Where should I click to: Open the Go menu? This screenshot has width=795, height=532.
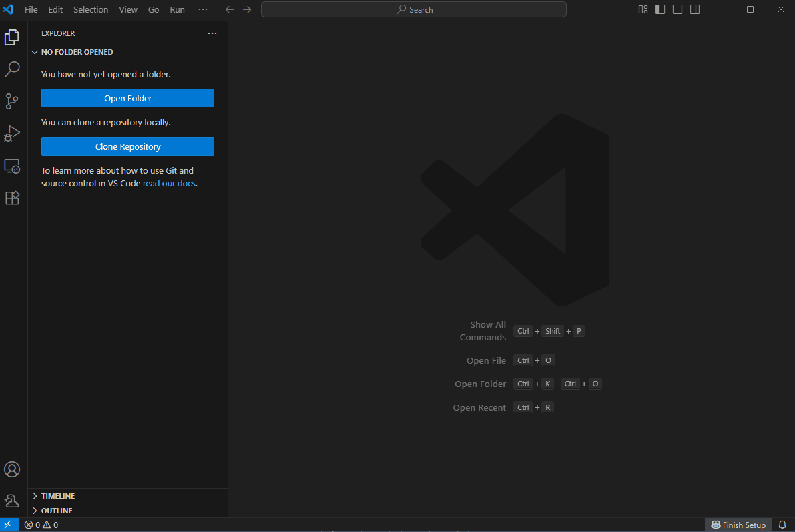(154, 9)
